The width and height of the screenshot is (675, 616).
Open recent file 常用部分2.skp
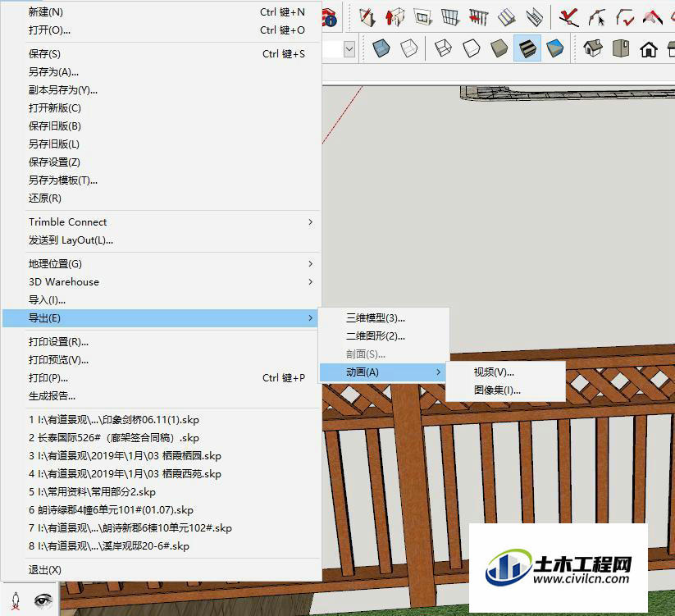[162, 492]
